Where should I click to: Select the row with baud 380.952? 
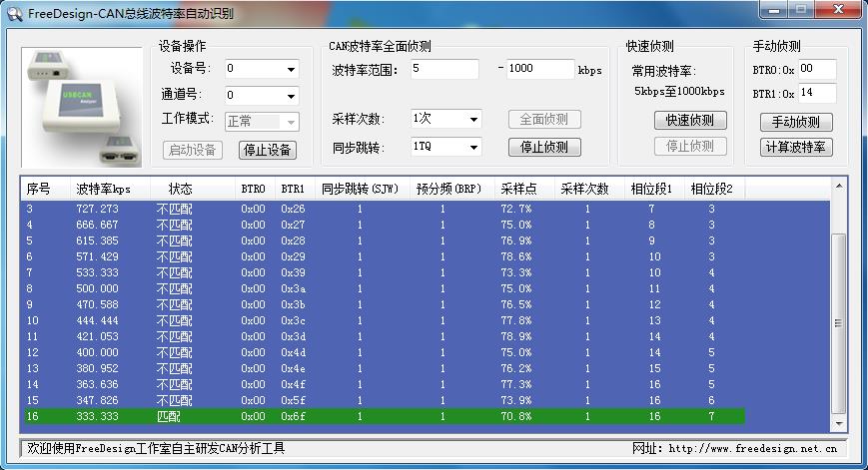click(384, 369)
